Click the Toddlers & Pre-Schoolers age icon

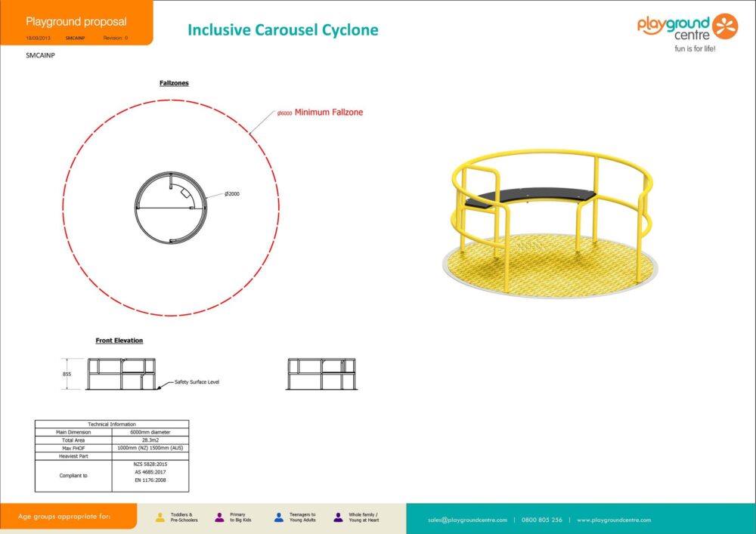point(160,517)
